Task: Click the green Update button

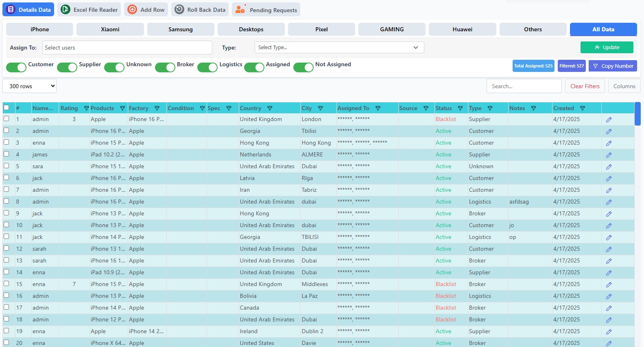Action: coord(607,48)
